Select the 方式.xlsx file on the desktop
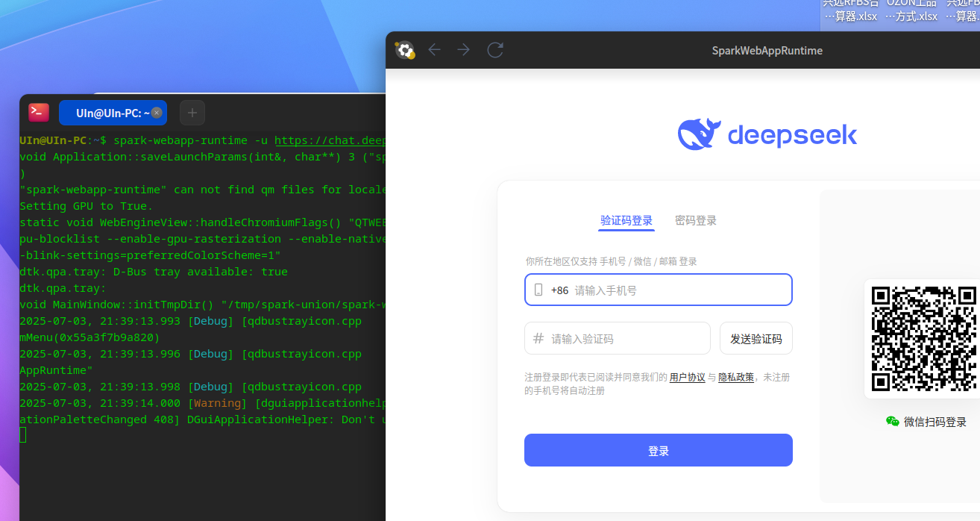 911,13
